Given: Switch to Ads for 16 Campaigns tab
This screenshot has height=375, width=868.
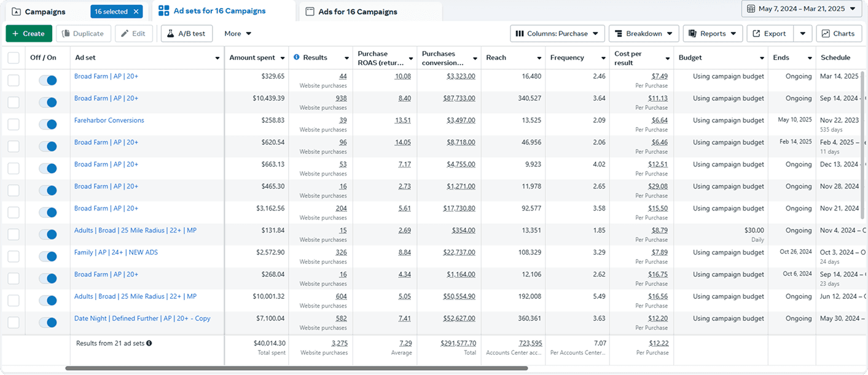Looking at the screenshot, I should pyautogui.click(x=358, y=12).
